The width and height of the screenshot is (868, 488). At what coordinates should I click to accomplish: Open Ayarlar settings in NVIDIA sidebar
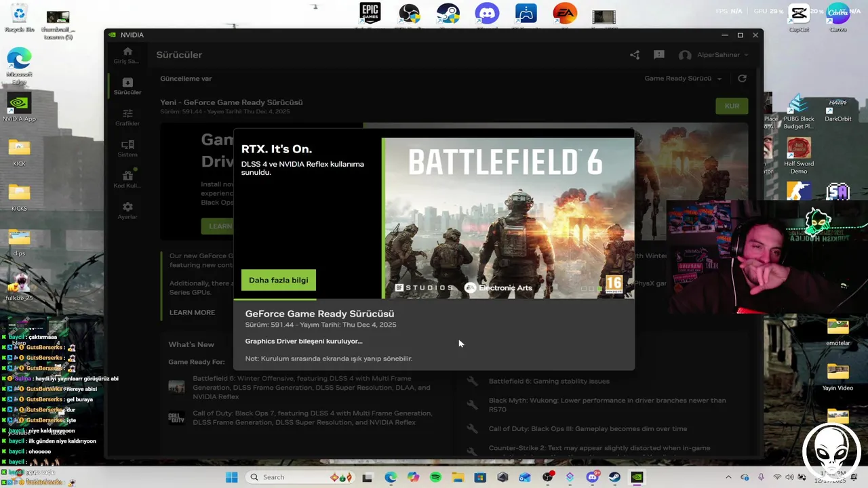pyautogui.click(x=127, y=211)
